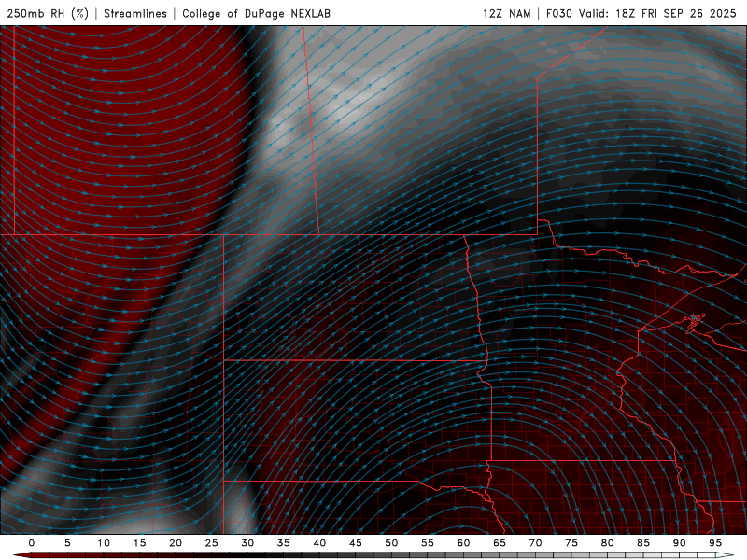Click the '0' value on the color scale
The height and width of the screenshot is (560, 747).
tap(32, 543)
